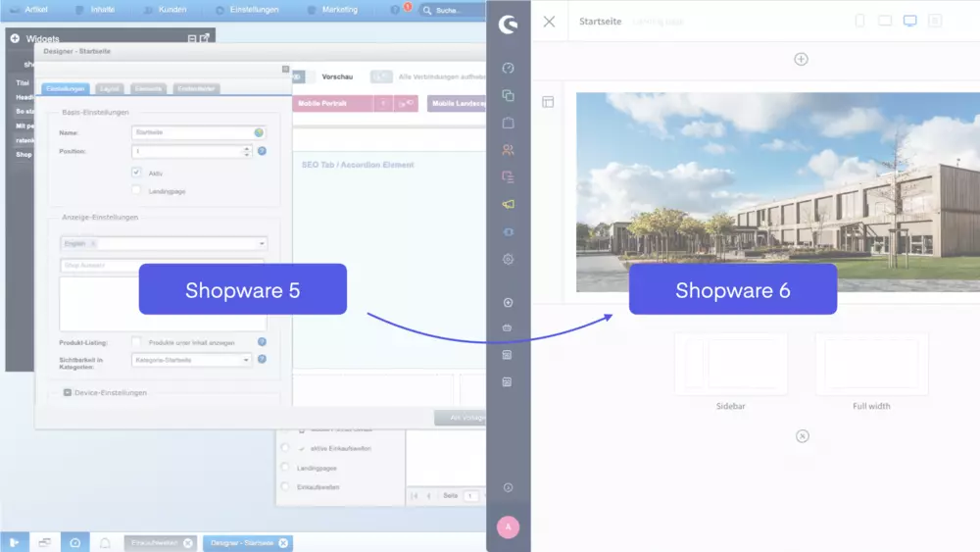980x552 pixels.
Task: Select the form view icon next to desktop
Action: (x=935, y=21)
